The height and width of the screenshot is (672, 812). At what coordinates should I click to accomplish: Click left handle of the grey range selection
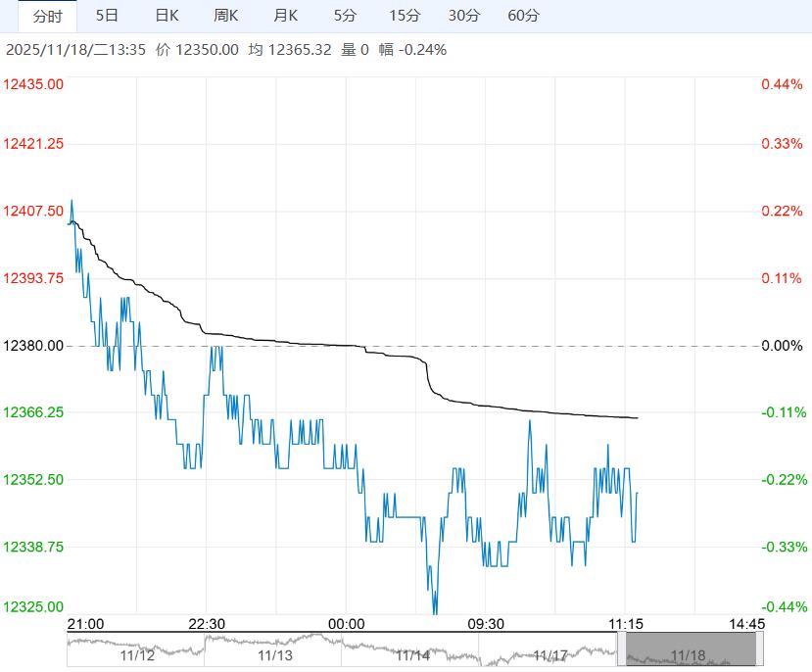coord(623,650)
